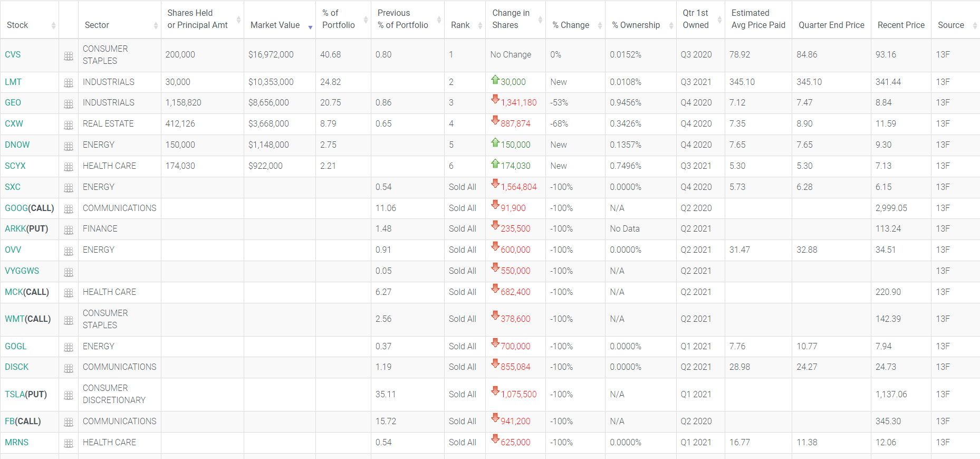980x459 pixels.
Task: Open the grid icon in the OVV row
Action: pos(69,251)
